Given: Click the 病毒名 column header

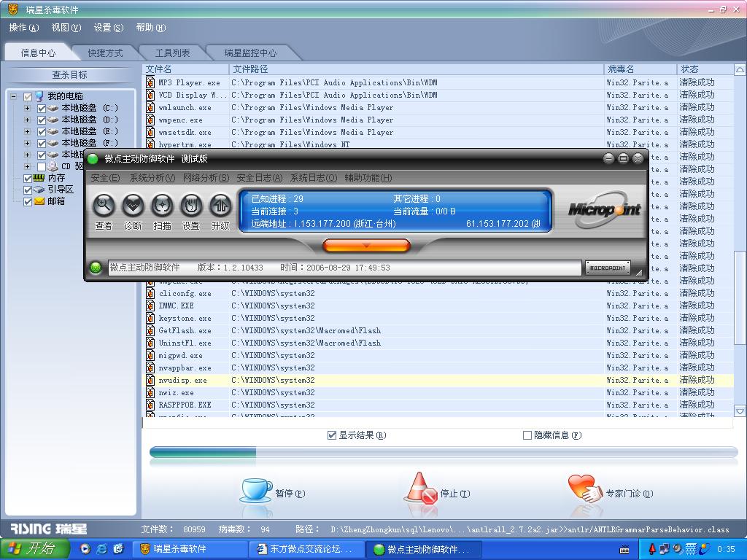Looking at the screenshot, I should click(x=640, y=69).
